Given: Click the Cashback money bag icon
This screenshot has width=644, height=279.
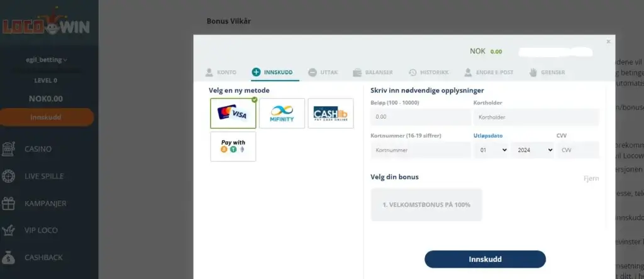Looking at the screenshot, I should 8,258.
